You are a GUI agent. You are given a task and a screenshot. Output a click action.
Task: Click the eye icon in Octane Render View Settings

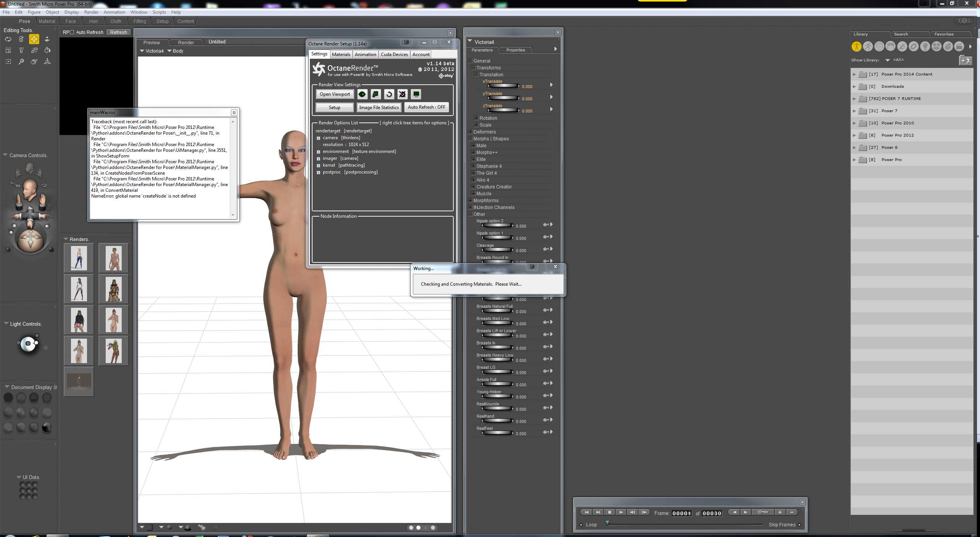(x=362, y=94)
